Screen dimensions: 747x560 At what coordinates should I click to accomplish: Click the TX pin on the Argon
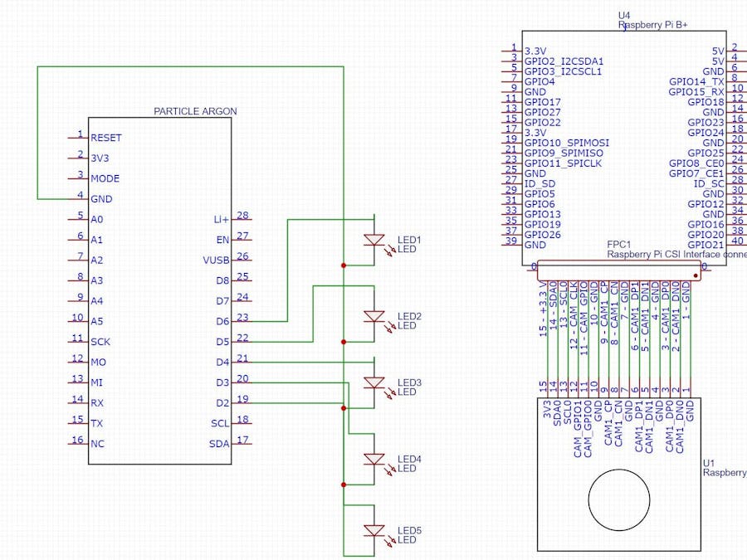coord(97,423)
